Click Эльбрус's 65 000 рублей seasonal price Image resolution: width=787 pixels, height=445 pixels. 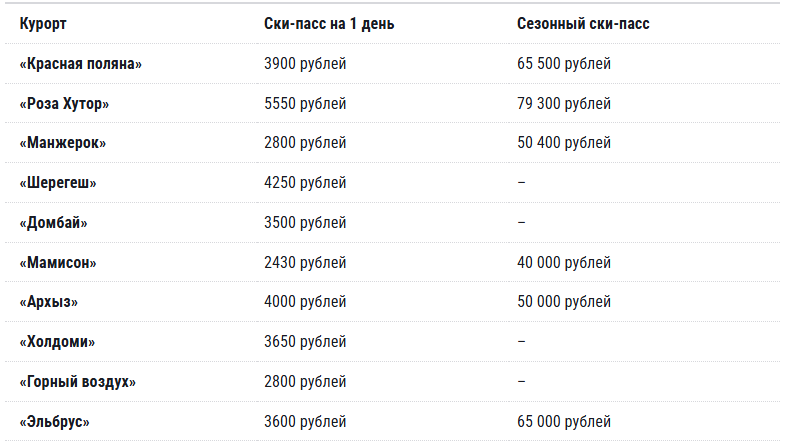pyautogui.click(x=564, y=422)
